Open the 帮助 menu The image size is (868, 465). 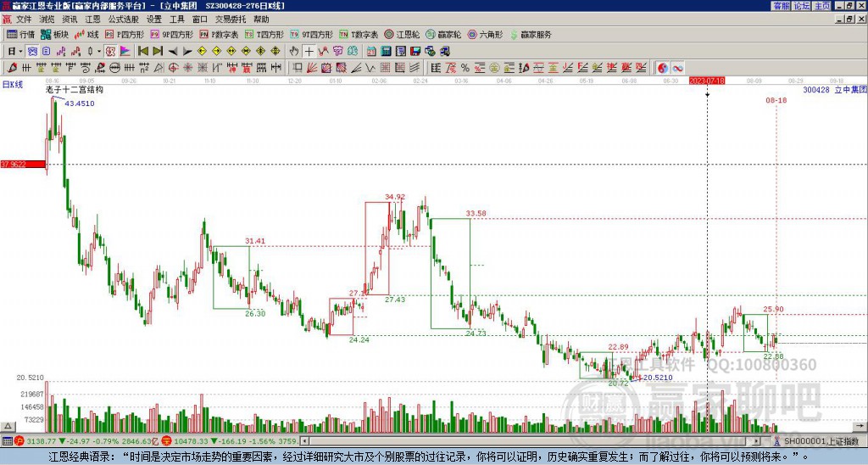tap(261, 20)
